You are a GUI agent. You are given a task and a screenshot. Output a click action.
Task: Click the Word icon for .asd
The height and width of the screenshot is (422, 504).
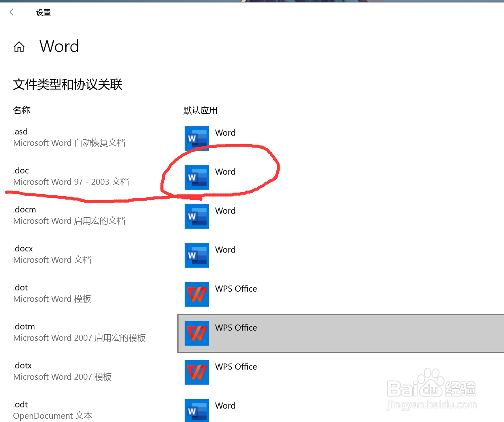pyautogui.click(x=197, y=139)
